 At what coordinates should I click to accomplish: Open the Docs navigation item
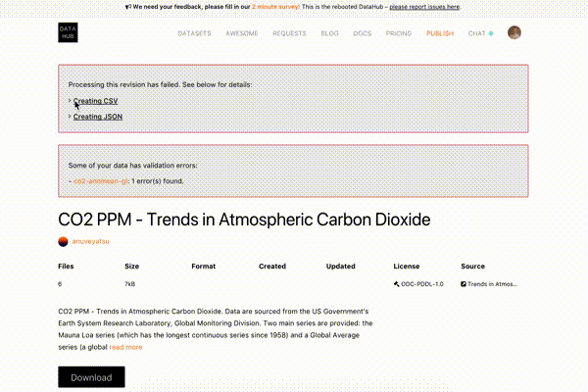pyautogui.click(x=363, y=33)
